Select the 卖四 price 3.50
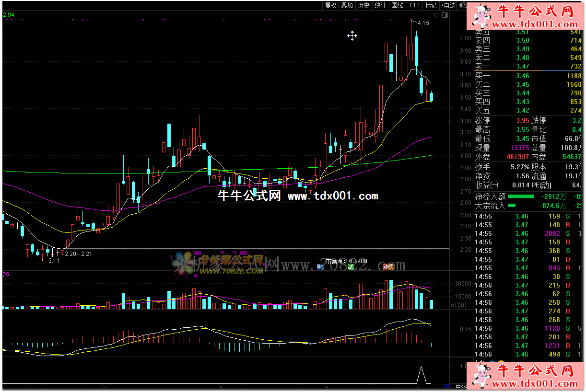This screenshot has width=586, height=392. click(x=523, y=41)
